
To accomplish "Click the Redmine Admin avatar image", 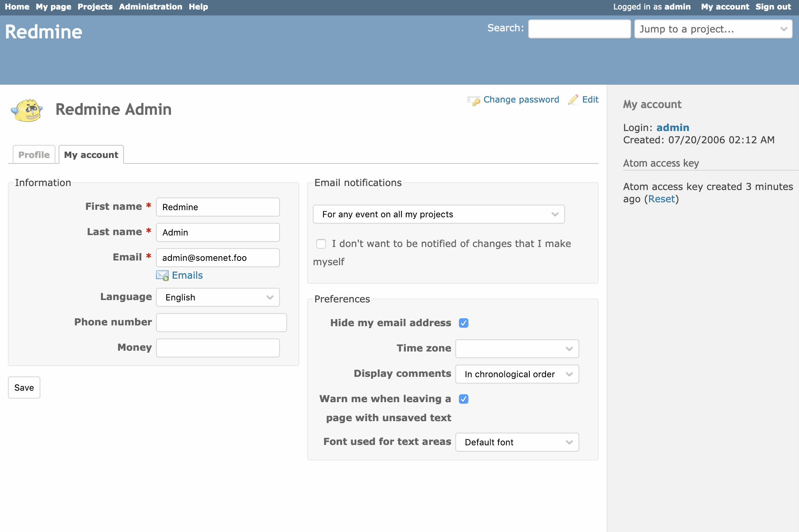I will pos(27,110).
